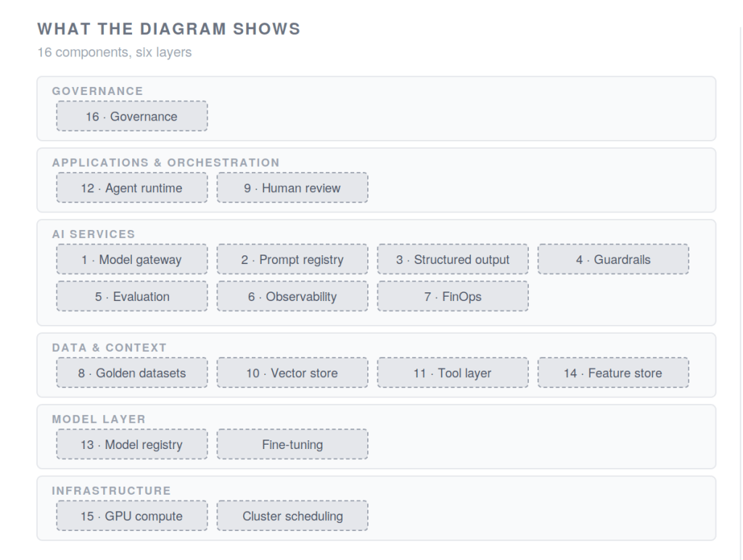
Task: Open the 15 · GPU compute component
Action: pos(132,516)
